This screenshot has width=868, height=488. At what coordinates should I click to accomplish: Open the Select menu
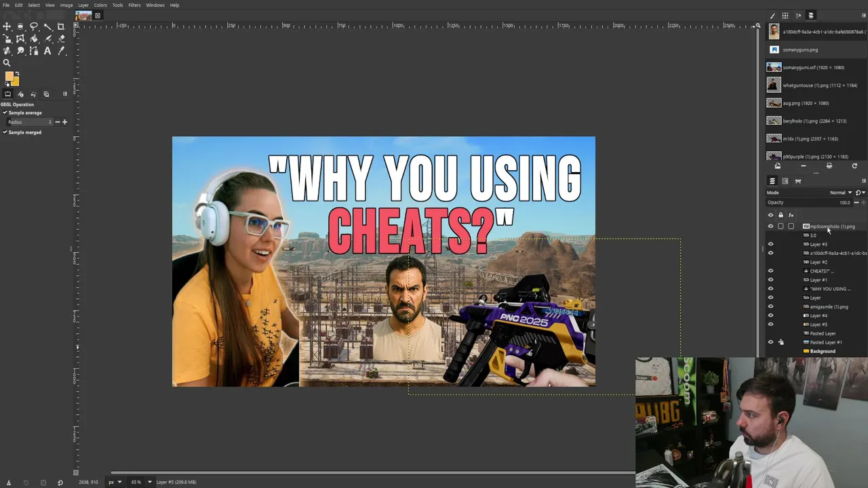coord(34,5)
